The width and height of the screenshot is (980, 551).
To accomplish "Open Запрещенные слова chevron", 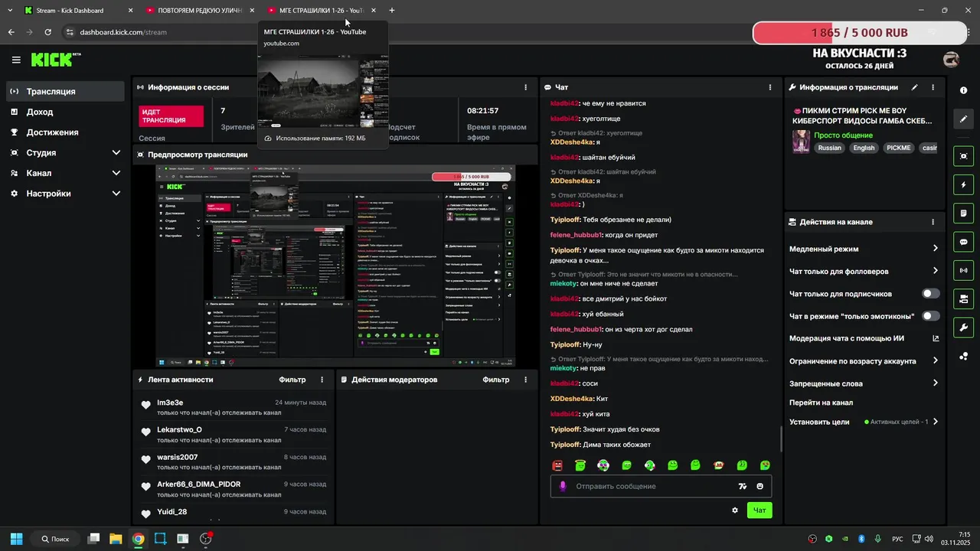I will point(935,383).
